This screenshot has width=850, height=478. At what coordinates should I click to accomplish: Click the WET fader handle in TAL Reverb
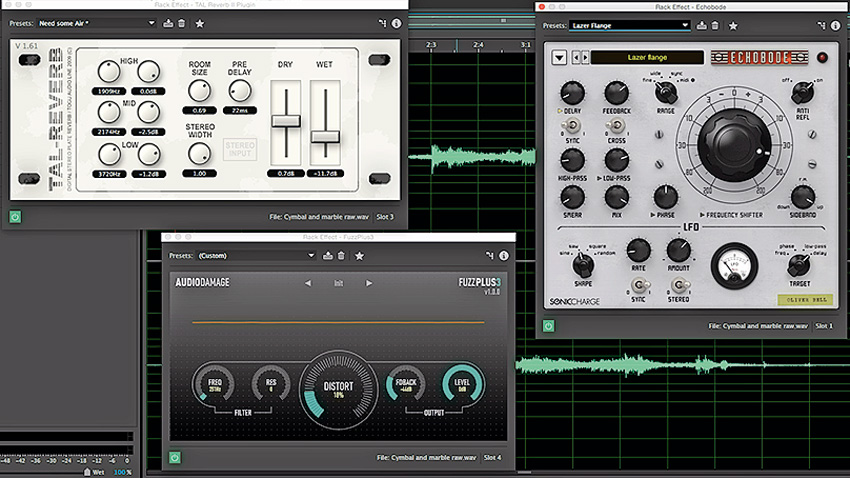[324, 136]
